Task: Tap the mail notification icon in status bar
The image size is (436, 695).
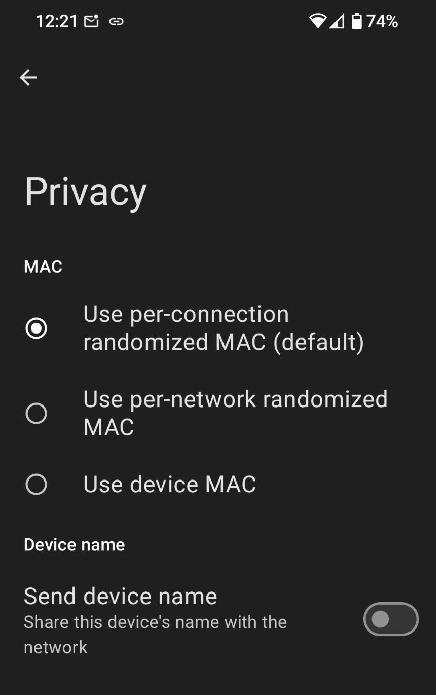Action: pyautogui.click(x=91, y=21)
